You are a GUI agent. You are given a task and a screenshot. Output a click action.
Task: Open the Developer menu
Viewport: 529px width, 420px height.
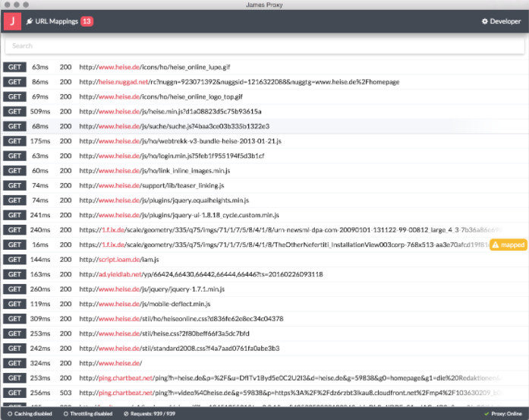pyautogui.click(x=502, y=21)
